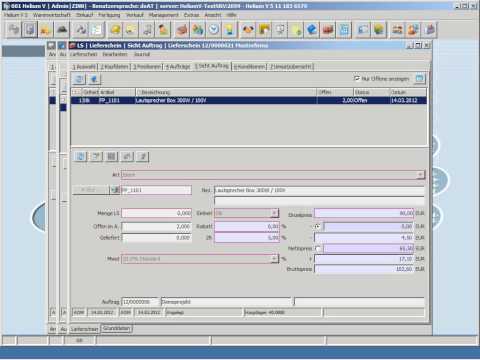Click the Bruttopreis field
This screenshot has height=360, width=480.
pyautogui.click(x=364, y=269)
